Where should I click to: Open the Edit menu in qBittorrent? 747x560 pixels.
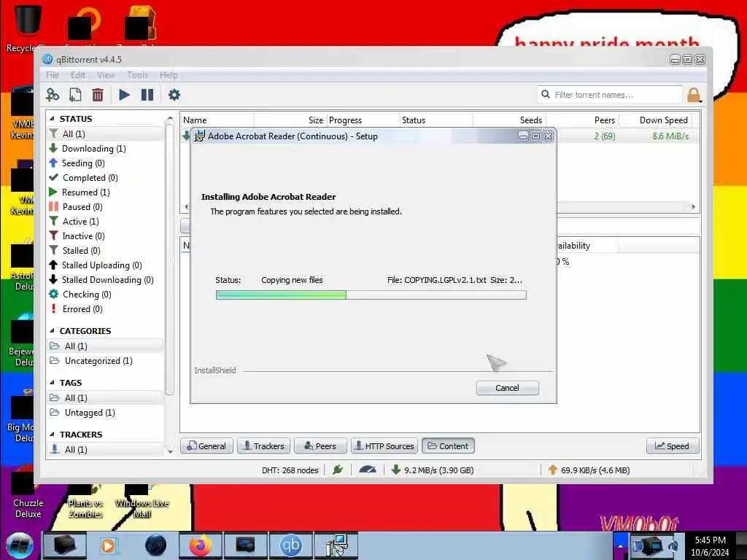point(77,75)
